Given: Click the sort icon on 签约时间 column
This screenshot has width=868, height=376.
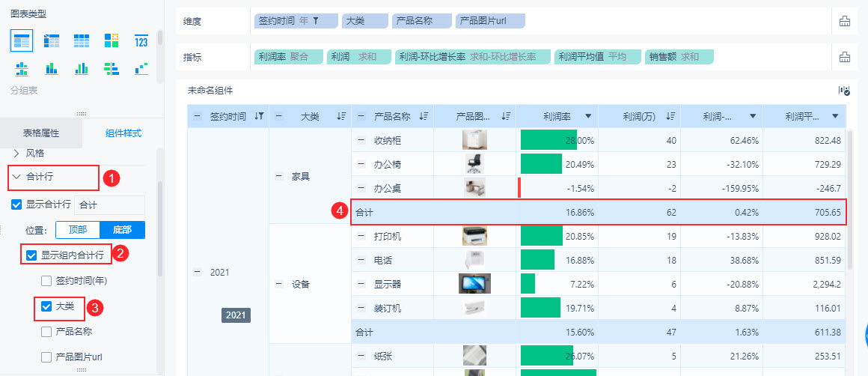Looking at the screenshot, I should (x=259, y=116).
